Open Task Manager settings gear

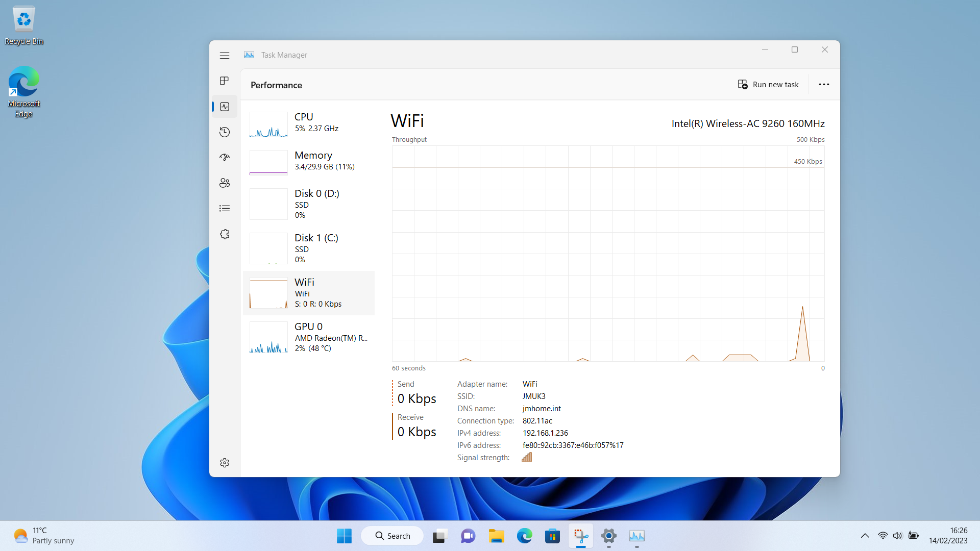225,462
